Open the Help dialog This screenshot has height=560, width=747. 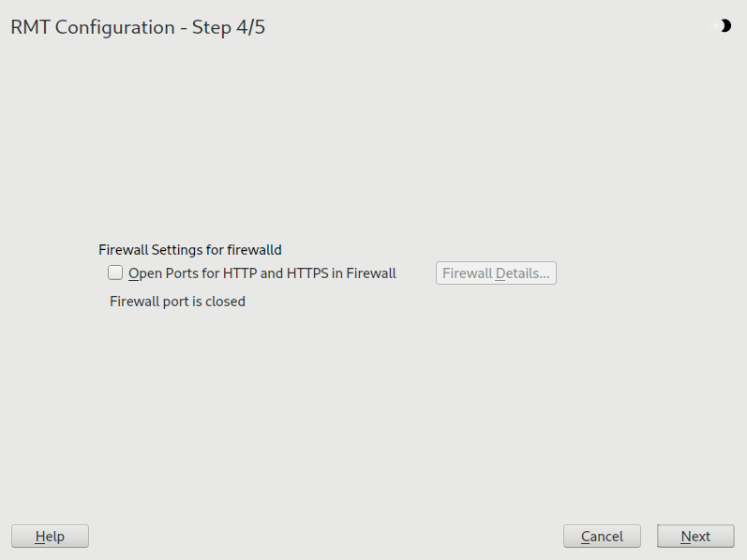click(x=50, y=537)
